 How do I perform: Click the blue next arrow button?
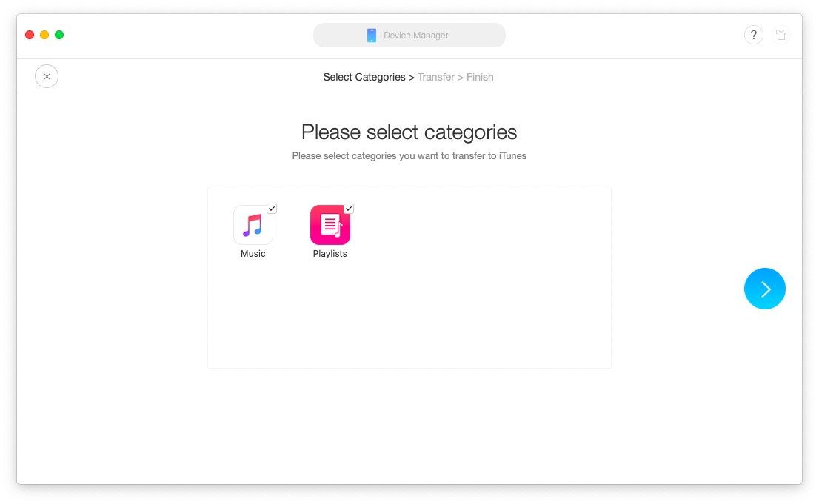point(765,289)
